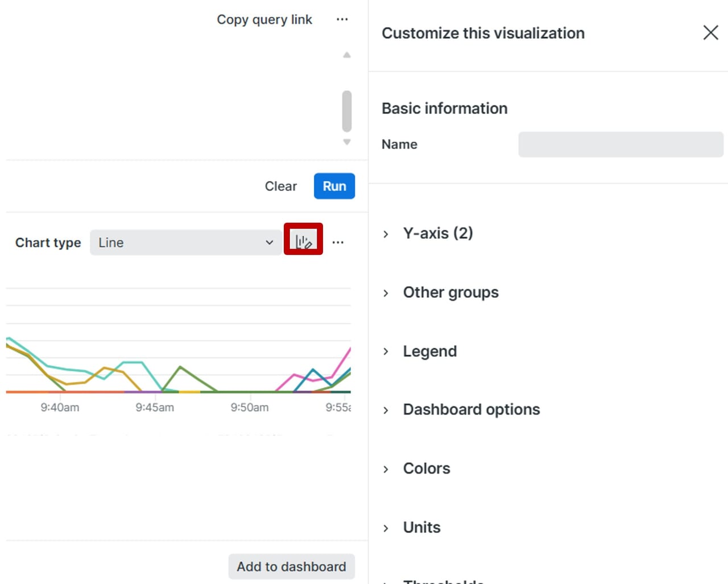Click the Run button

[x=334, y=186]
